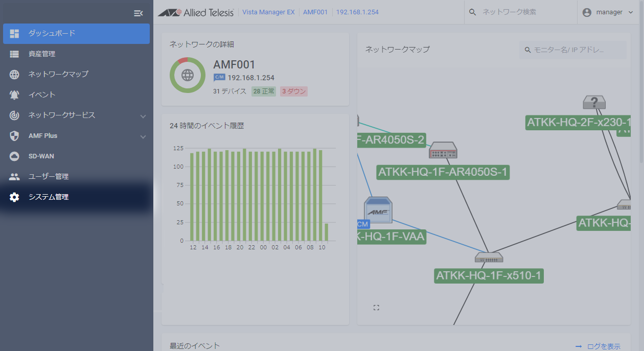644x351 pixels.
Task: Toggle fullscreen for the network map
Action: pyautogui.click(x=377, y=308)
